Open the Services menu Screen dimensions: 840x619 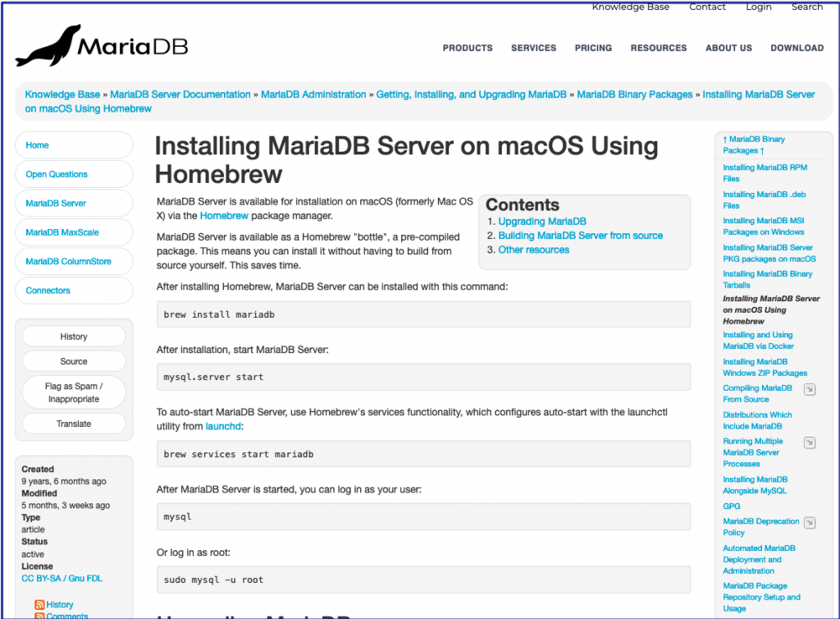point(533,48)
